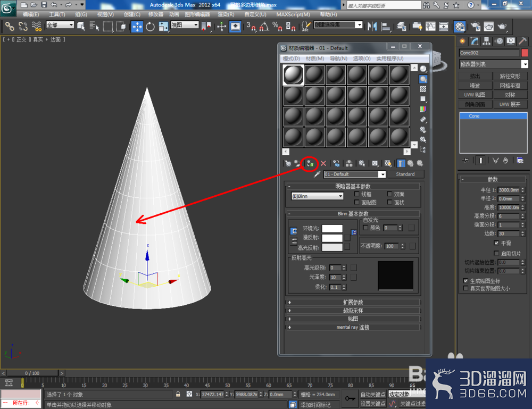Select the first material sample slot
The image size is (532, 409).
[293, 74]
